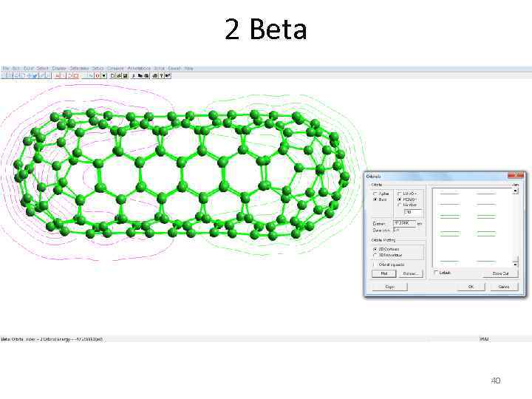The width and height of the screenshot is (532, 399).
Task: Click the New file toolbar icon
Action: (112, 75)
